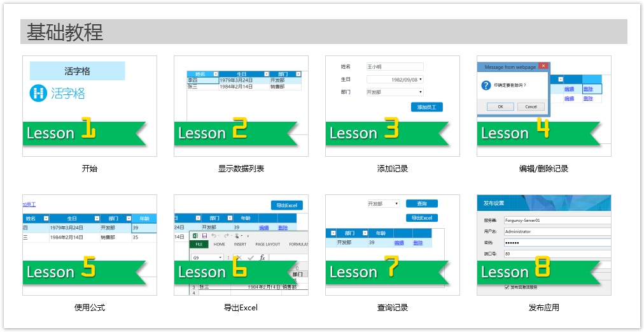Click the 导出Excel caption under Lesson 6
Viewport: 644px width, 332px height.
coord(241,307)
